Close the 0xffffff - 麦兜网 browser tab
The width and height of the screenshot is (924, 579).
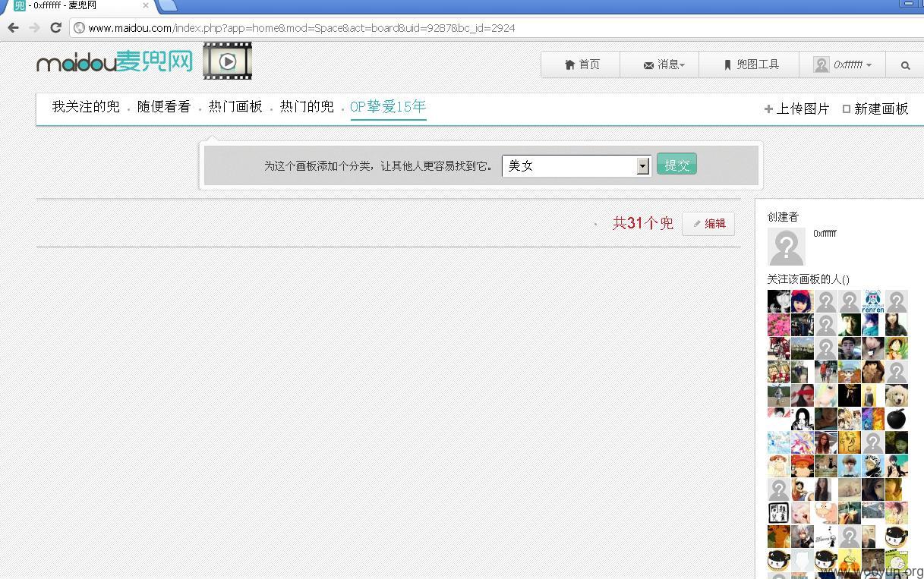point(146,5)
